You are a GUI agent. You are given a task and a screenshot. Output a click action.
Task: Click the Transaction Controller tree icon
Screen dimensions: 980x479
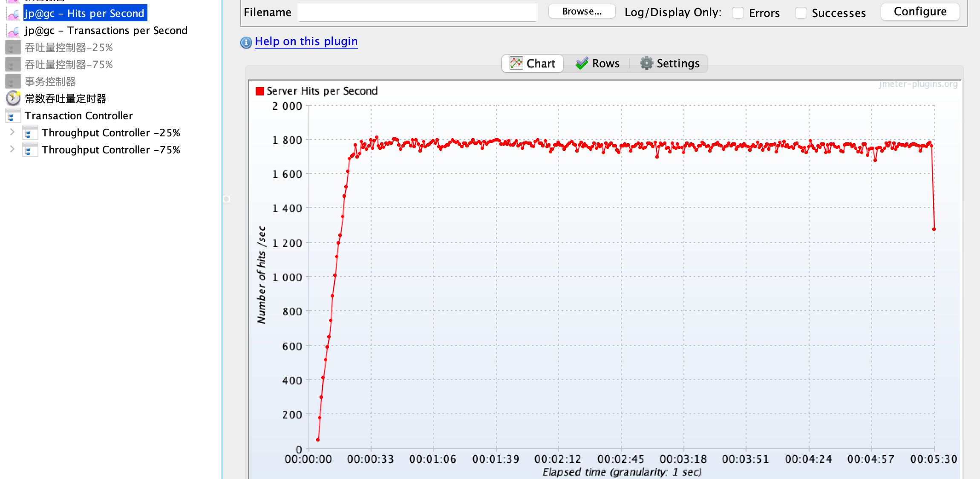pos(12,116)
